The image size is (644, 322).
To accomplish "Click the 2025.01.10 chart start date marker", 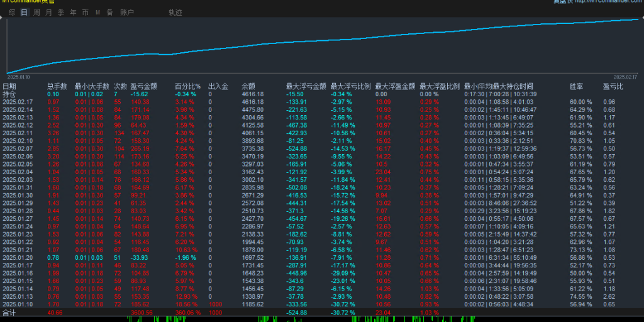I will [x=19, y=77].
